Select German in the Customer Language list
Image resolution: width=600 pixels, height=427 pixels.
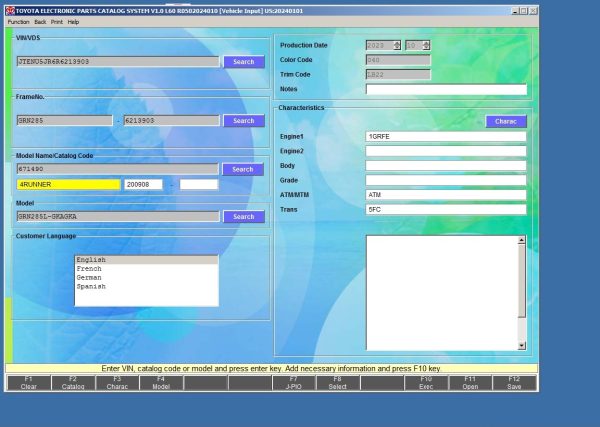click(x=90, y=278)
